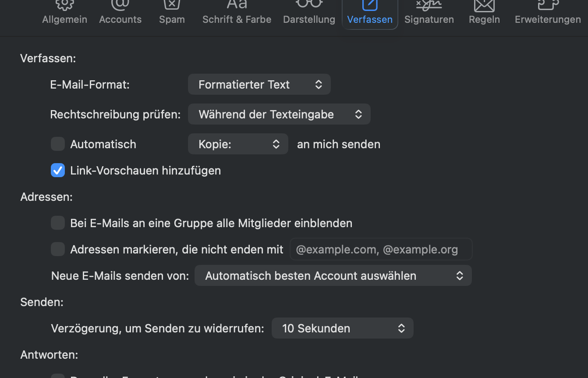The height and width of the screenshot is (378, 588).
Task: Uncheck Link-Vorschauen hinzufügen
Action: point(58,171)
